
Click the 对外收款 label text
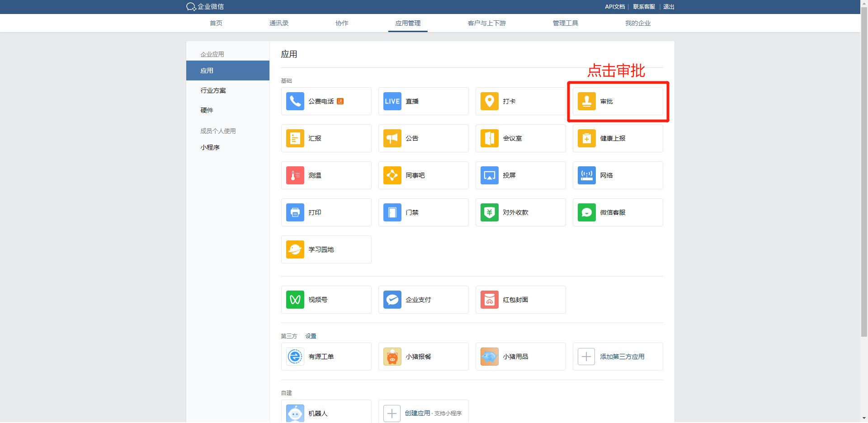coord(515,212)
